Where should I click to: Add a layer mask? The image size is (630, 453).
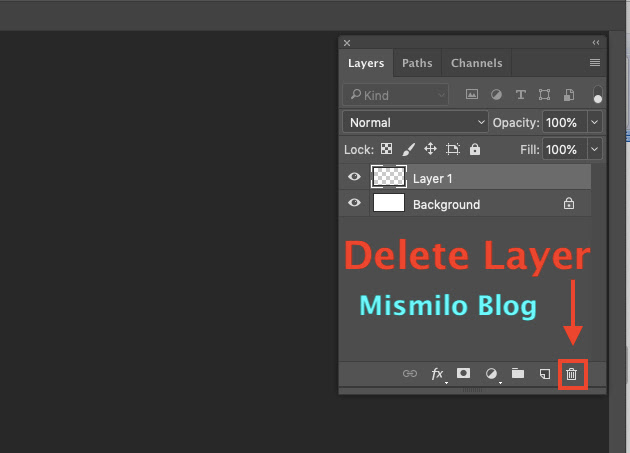(x=463, y=373)
